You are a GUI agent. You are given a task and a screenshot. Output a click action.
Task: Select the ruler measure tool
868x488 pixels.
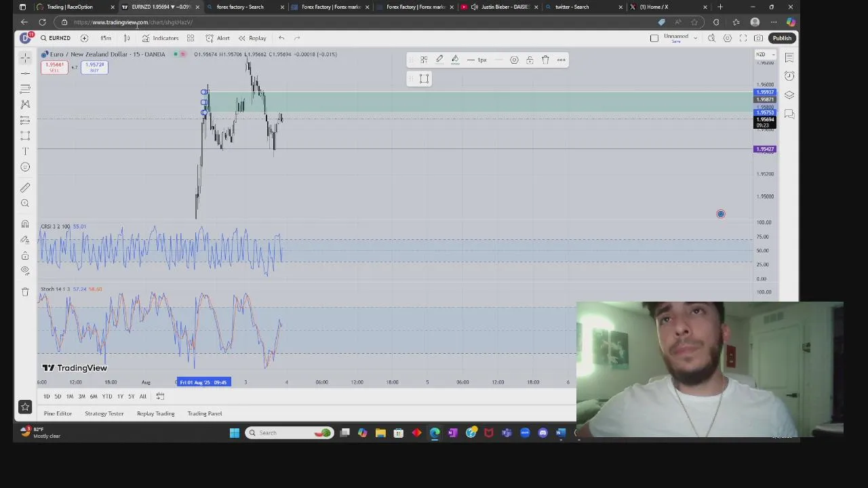(25, 187)
